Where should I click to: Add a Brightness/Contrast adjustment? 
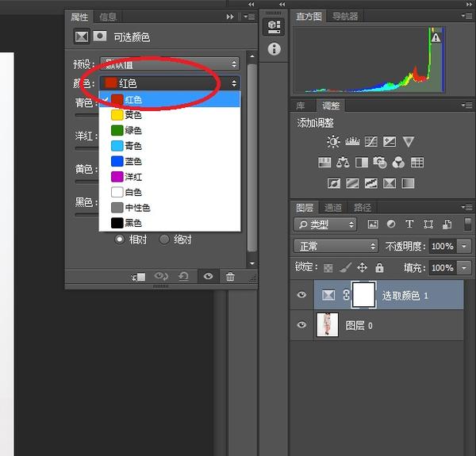tap(333, 141)
